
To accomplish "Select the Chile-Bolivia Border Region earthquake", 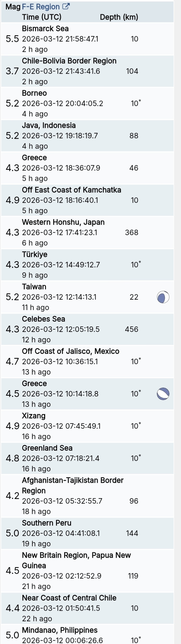I will (x=69, y=61).
